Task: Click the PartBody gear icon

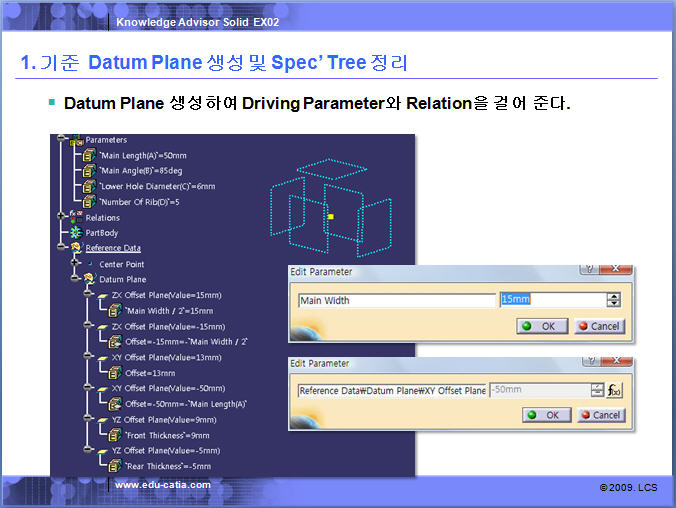Action: click(x=75, y=233)
